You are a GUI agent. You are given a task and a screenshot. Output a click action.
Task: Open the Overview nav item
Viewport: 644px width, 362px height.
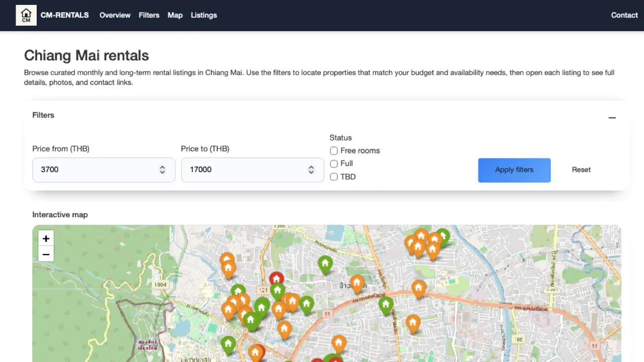tap(115, 15)
